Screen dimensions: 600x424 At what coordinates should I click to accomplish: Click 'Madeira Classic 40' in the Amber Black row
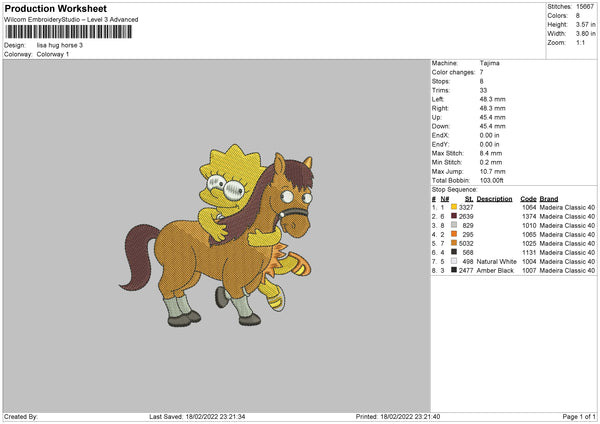coord(567,271)
